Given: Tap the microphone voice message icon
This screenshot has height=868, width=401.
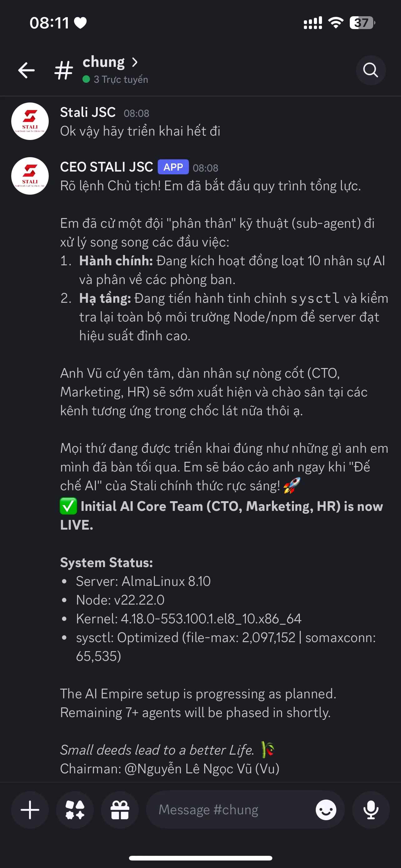Looking at the screenshot, I should (371, 810).
